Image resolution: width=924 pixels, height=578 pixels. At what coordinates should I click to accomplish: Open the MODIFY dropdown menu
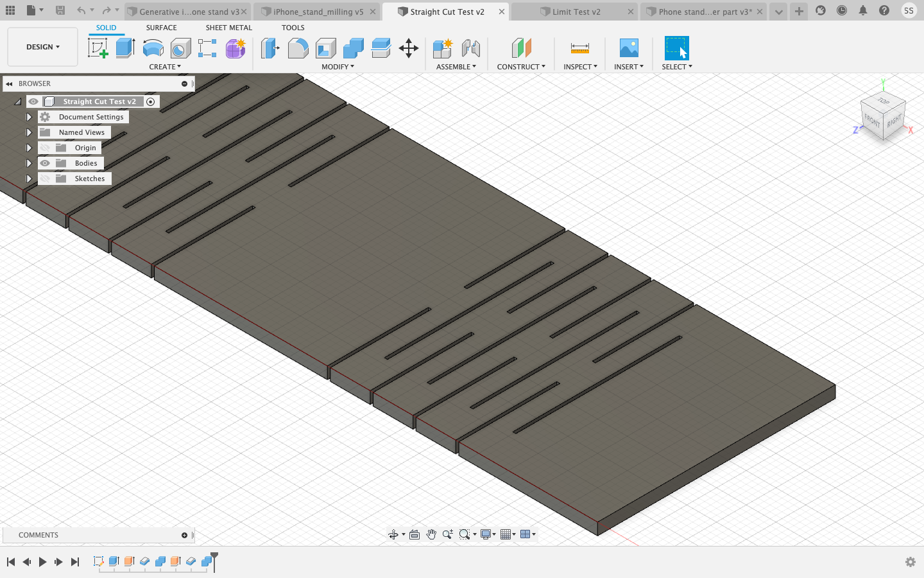click(x=338, y=67)
